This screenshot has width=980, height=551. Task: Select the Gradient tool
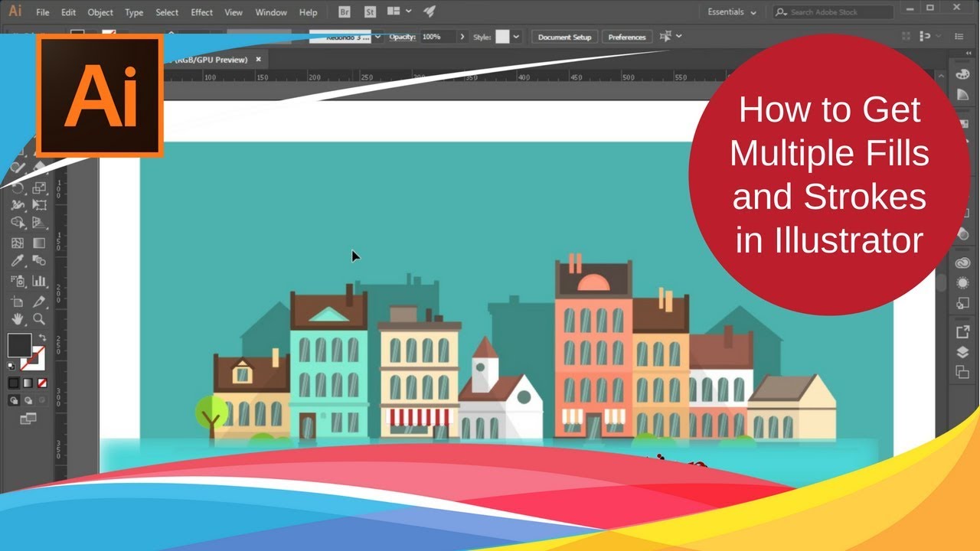click(39, 243)
